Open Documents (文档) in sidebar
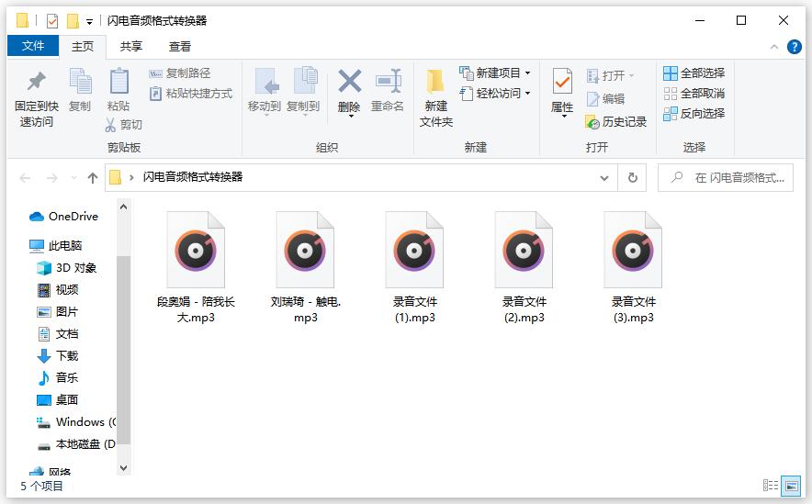 tap(58, 334)
